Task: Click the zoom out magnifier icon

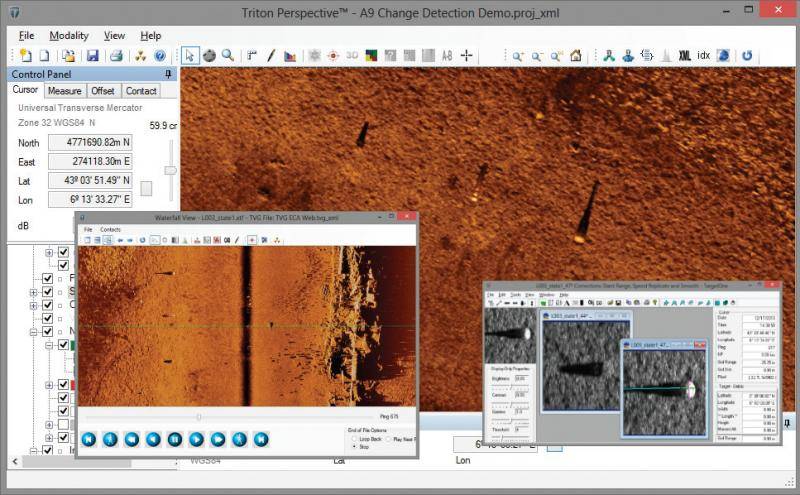Action: pos(537,56)
